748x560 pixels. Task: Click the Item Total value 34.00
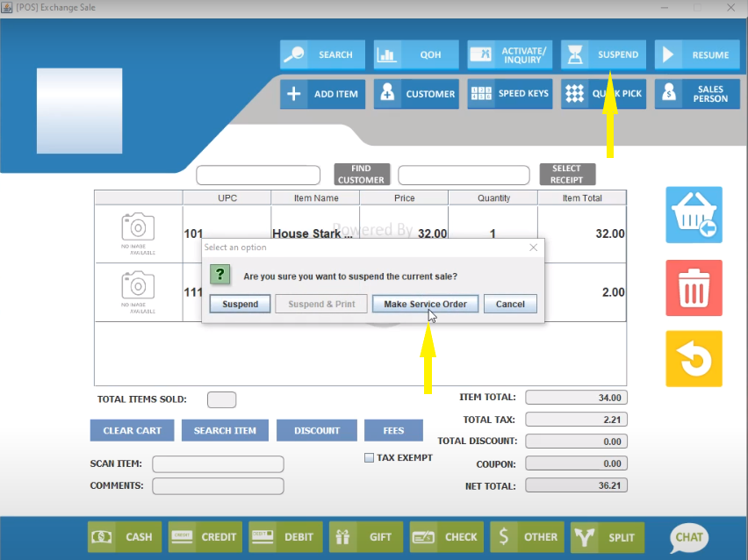pos(576,398)
